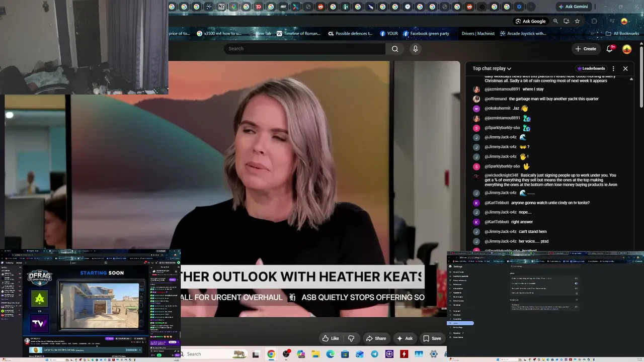Viewport: 644px width, 362px height.
Task: Open the Leaderboards button in chat
Action: [591, 68]
